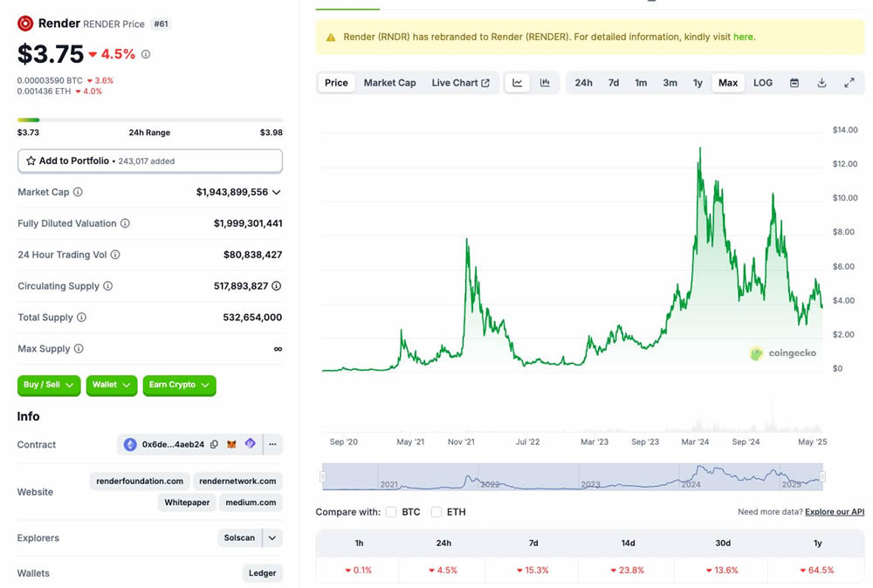This screenshot has height=588, width=873.
Task: Expand Market Cap details chevron
Action: pyautogui.click(x=277, y=192)
